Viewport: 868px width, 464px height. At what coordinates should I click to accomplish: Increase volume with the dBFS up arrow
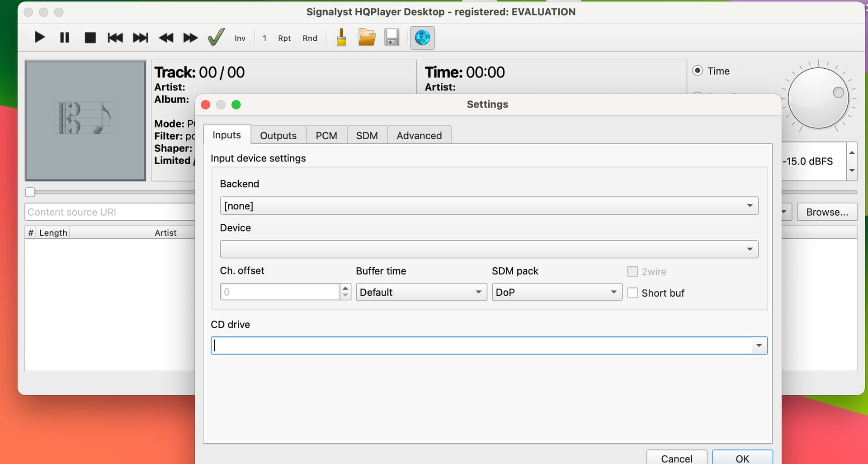click(852, 152)
